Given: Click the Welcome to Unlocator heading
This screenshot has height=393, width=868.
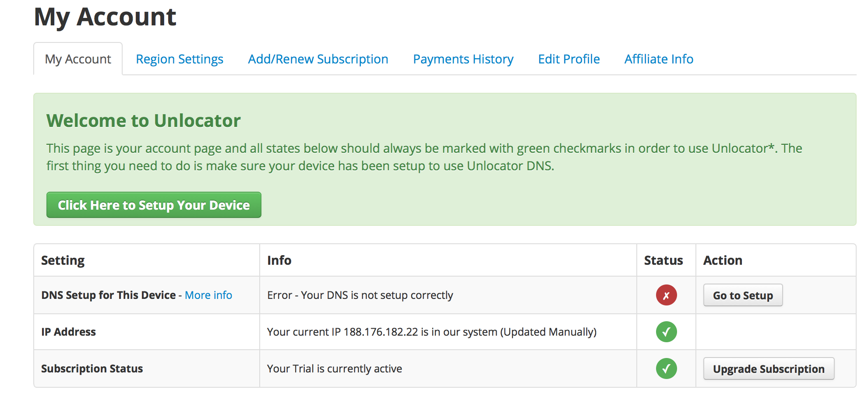Looking at the screenshot, I should coord(144,121).
